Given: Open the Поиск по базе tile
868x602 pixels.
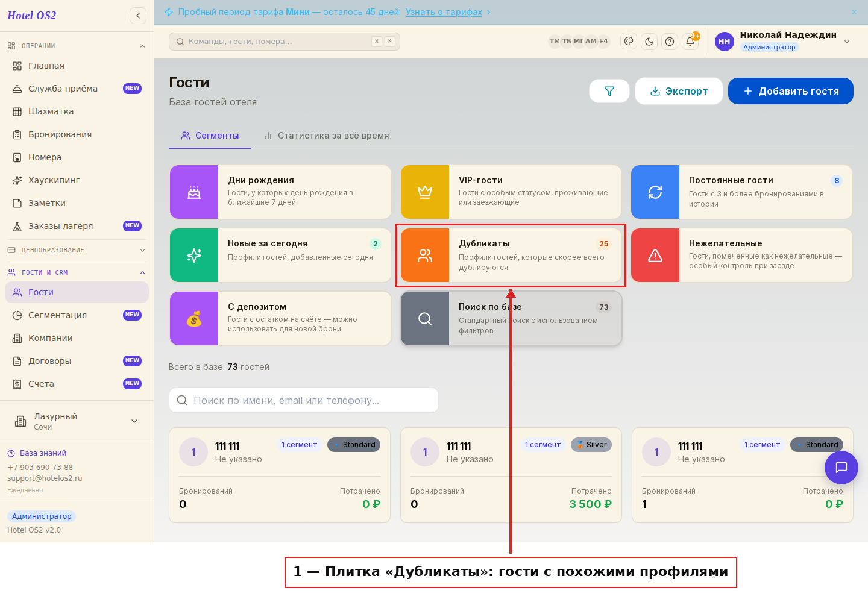Looking at the screenshot, I should pyautogui.click(x=511, y=319).
